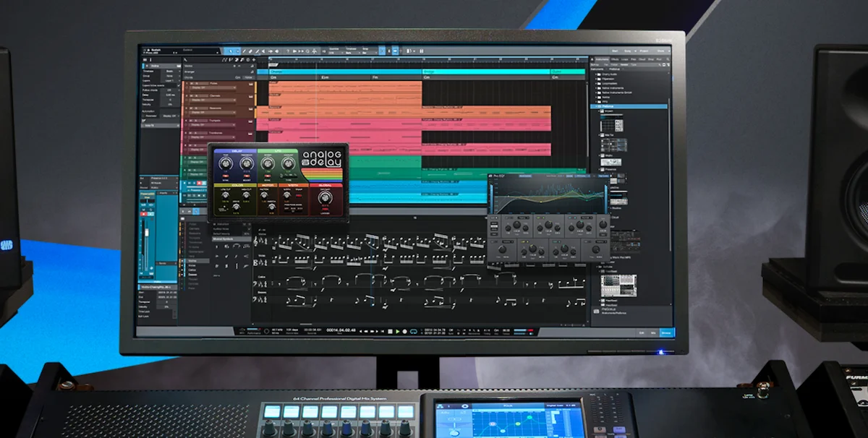
Task: Open the Snap mode dropdown in toolbar
Action: point(368,51)
